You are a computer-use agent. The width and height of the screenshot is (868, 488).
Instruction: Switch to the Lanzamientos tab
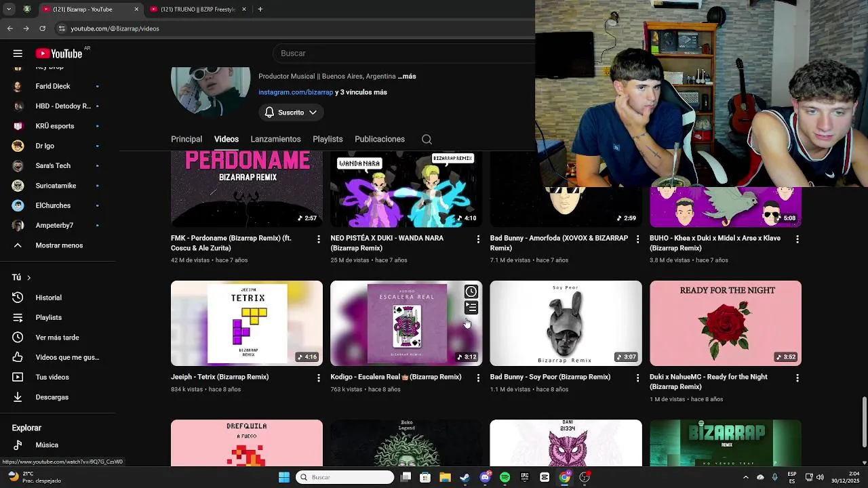275,139
